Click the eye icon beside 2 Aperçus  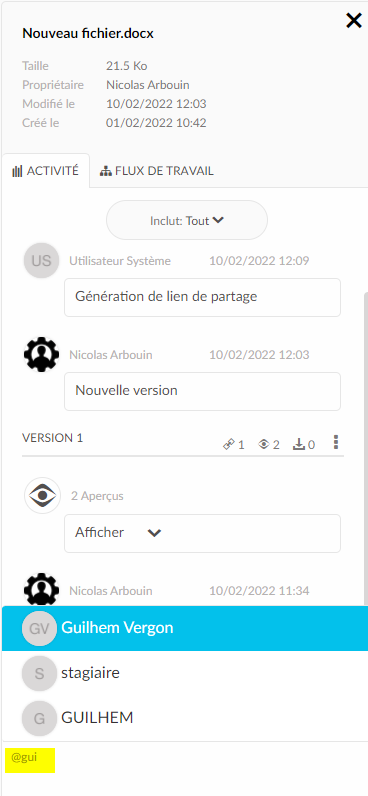43,495
